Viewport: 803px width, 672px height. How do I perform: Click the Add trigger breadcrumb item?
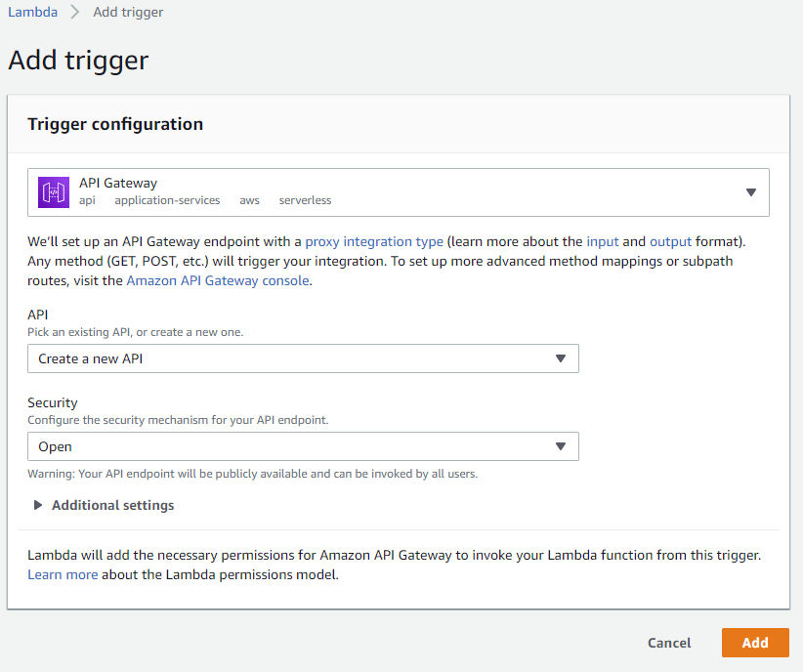tap(128, 12)
